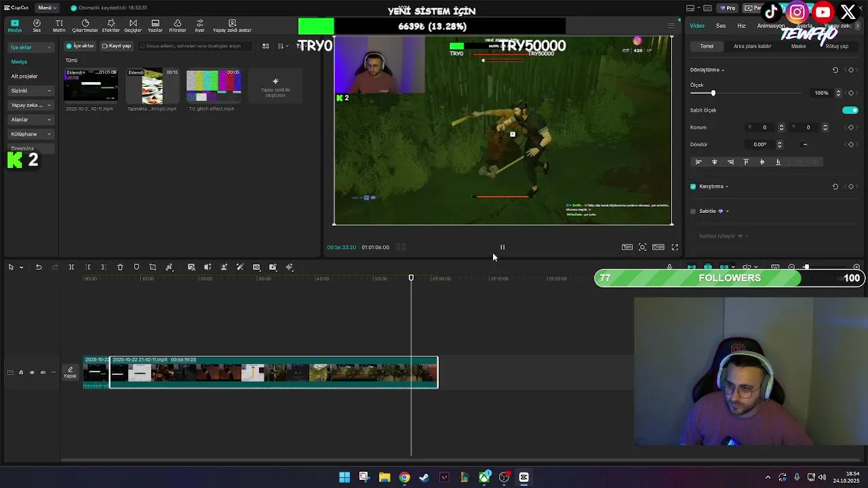Pause playback in the preview
Viewport: 868px width, 488px height.
point(502,247)
